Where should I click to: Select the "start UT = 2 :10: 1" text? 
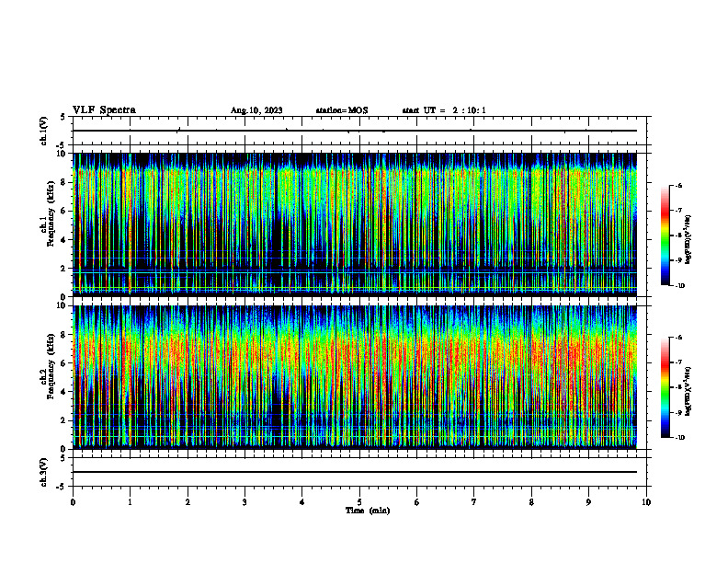(x=444, y=110)
